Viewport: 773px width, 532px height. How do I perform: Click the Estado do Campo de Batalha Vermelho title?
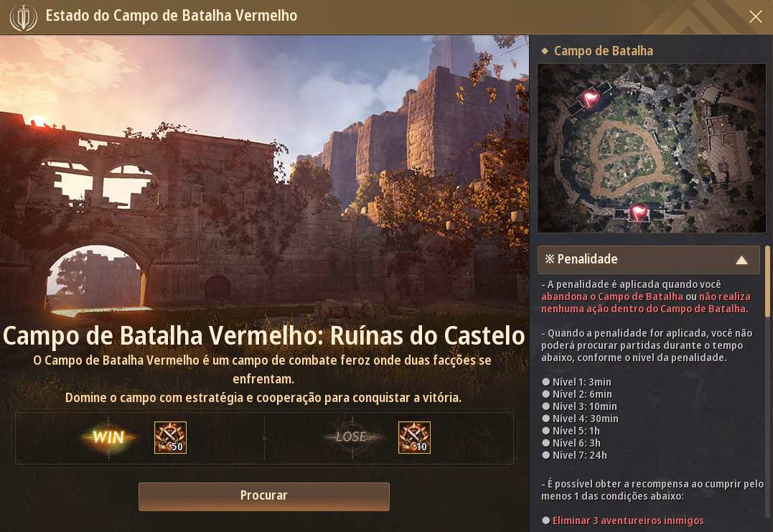point(171,16)
